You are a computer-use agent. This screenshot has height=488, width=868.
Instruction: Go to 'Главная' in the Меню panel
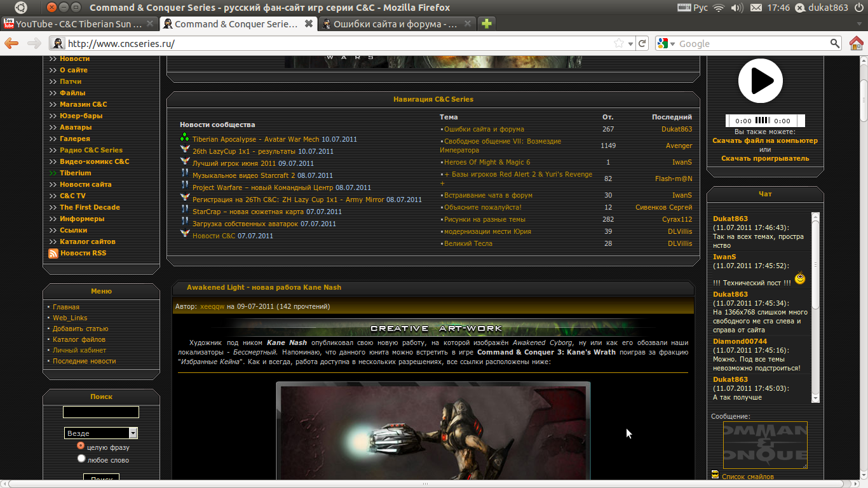pyautogui.click(x=66, y=308)
